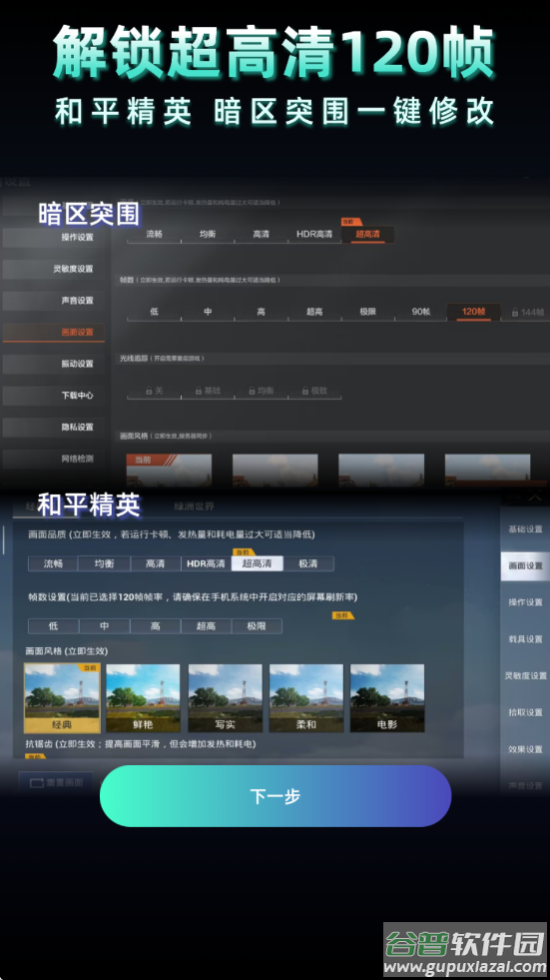Set 暗区突围 frame rate to 低
The image size is (550, 980).
[x=154, y=312]
